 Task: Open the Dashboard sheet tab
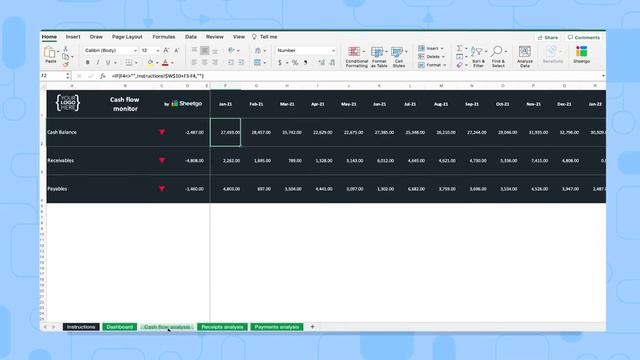[120, 327]
